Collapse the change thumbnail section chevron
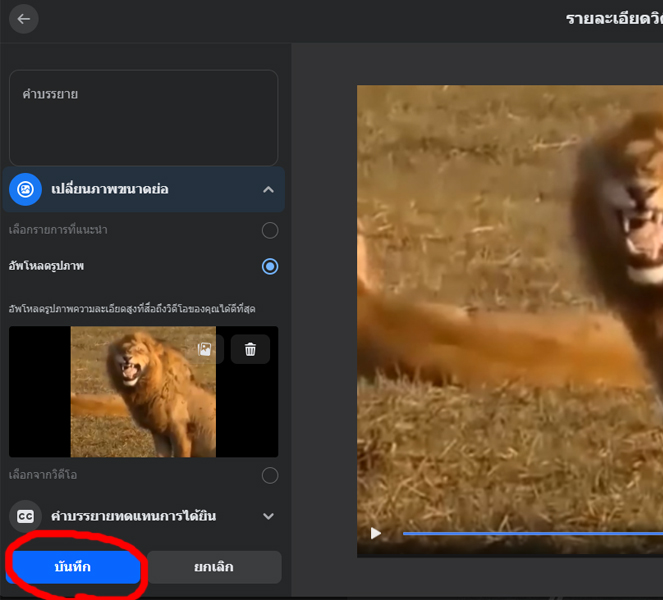The height and width of the screenshot is (600, 663). click(x=268, y=189)
